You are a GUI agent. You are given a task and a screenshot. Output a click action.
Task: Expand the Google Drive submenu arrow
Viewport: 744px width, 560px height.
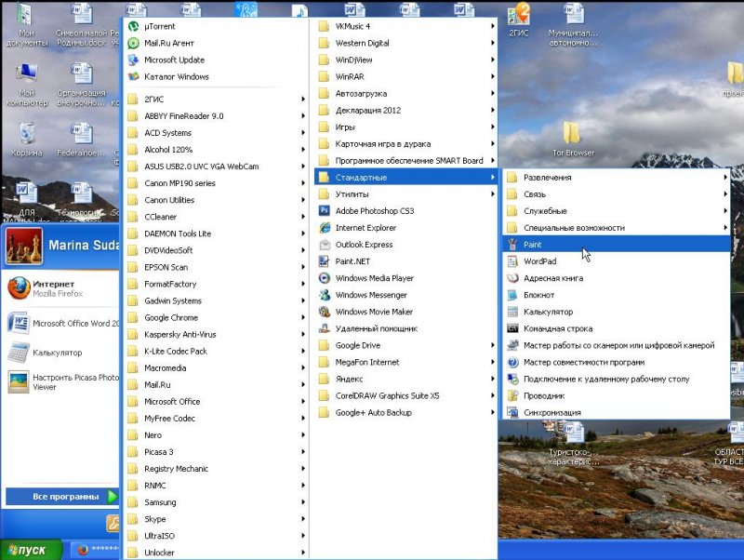click(x=493, y=345)
